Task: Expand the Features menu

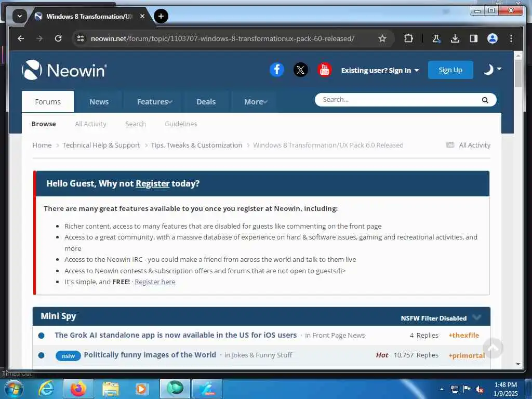Action: point(154,102)
